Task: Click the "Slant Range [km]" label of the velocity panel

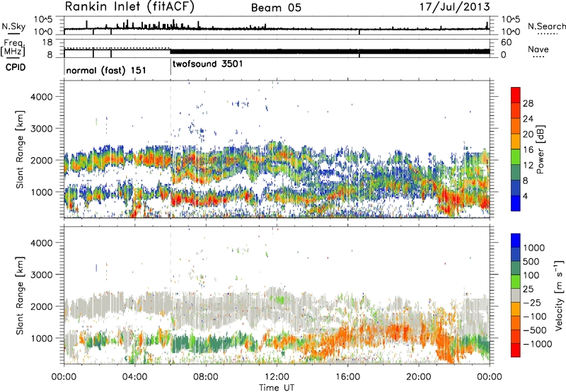Action: point(21,295)
